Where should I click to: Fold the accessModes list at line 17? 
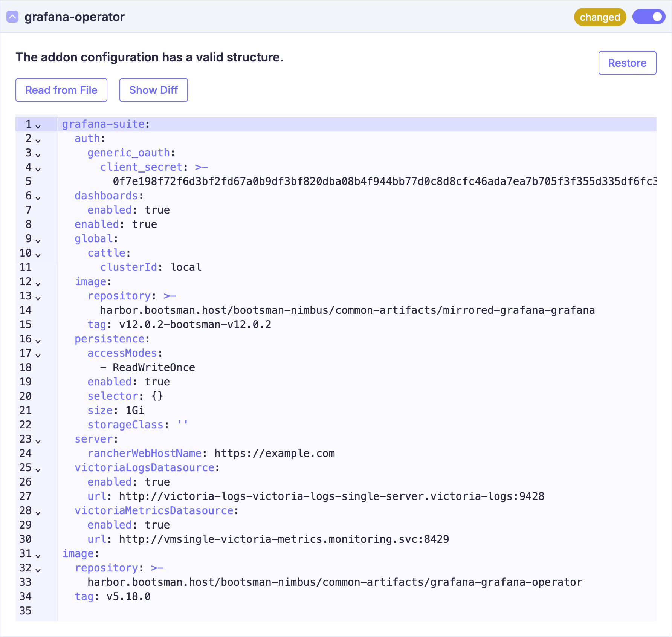pyautogui.click(x=38, y=355)
